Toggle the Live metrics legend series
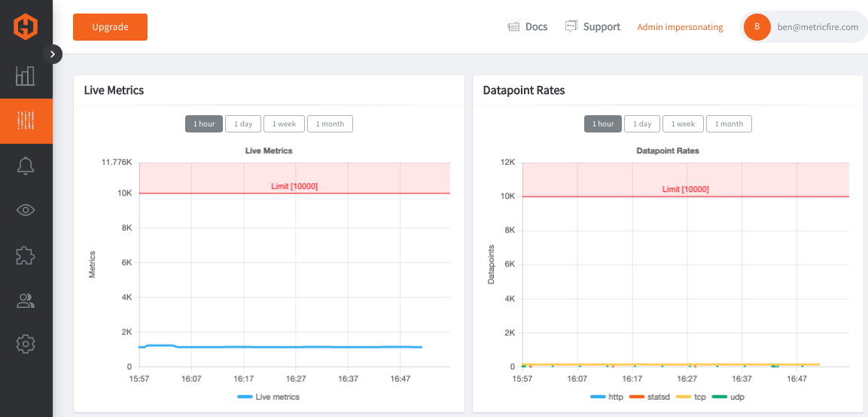868x417 pixels. (x=268, y=397)
